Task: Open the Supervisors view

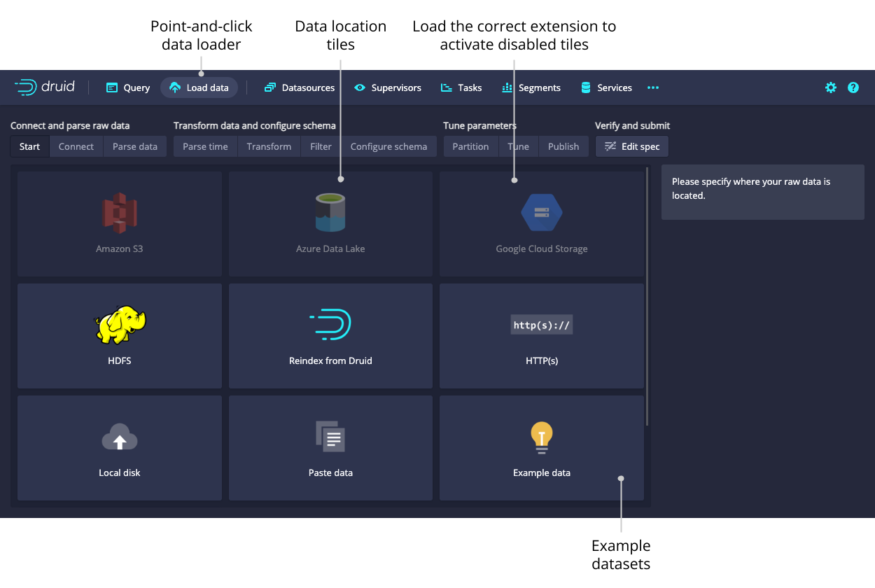Action: tap(388, 87)
